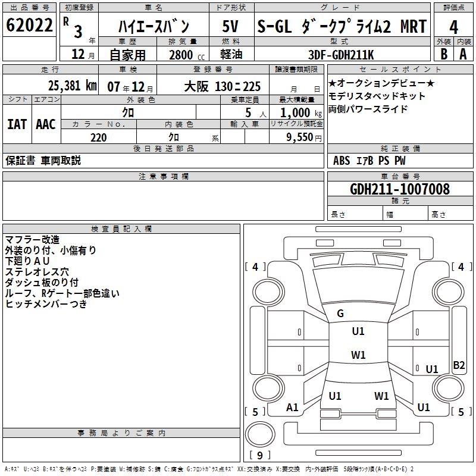This screenshot has height=476, width=476.
Task: Click the U1 marker directly below G
Action: point(358,331)
